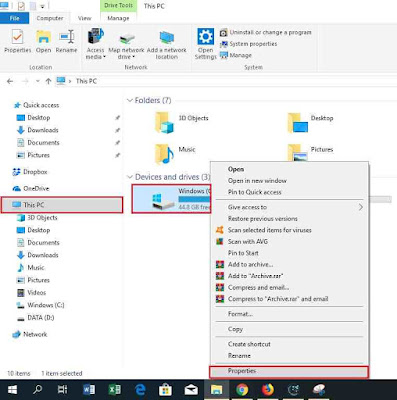Expand Give access to submenu
The height and width of the screenshot is (400, 397).
coord(289,207)
